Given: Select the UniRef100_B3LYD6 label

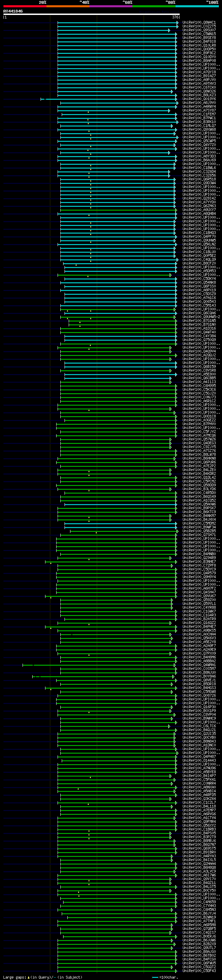Looking at the screenshot, I should tap(199, 489).
